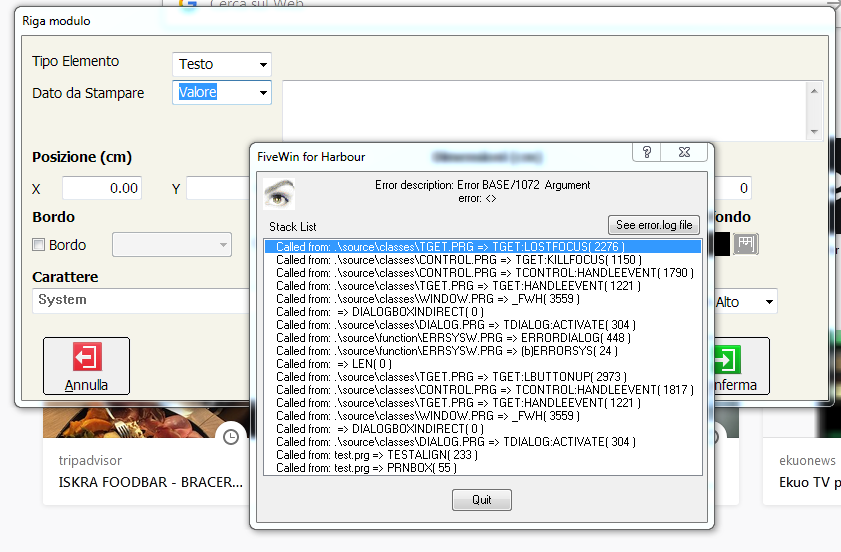Click the green Conferma arrow icon
The image size is (841, 552).
click(727, 359)
